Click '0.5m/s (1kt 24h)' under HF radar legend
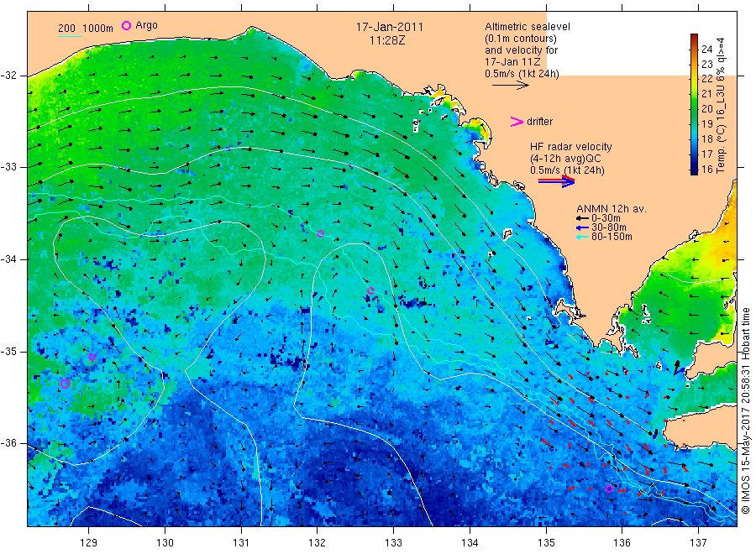The height and width of the screenshot is (554, 756). [567, 170]
